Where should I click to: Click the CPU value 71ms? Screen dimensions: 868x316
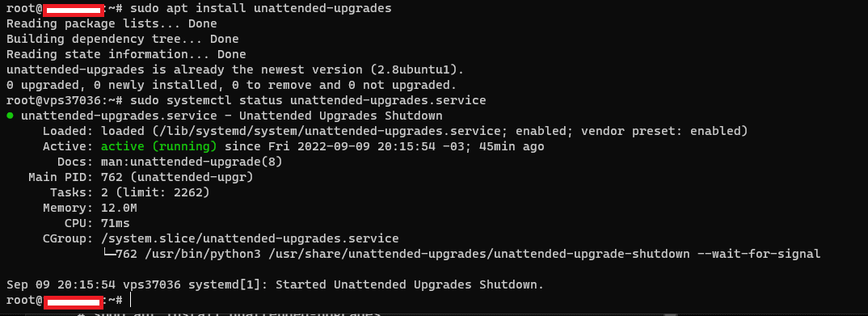[x=115, y=224]
